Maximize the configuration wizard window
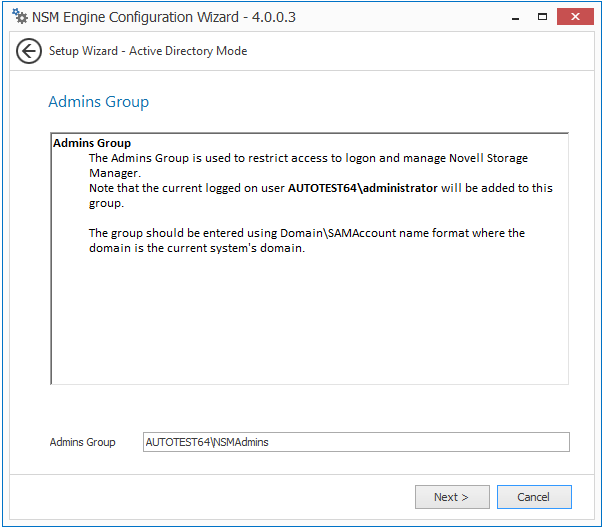 [543, 16]
